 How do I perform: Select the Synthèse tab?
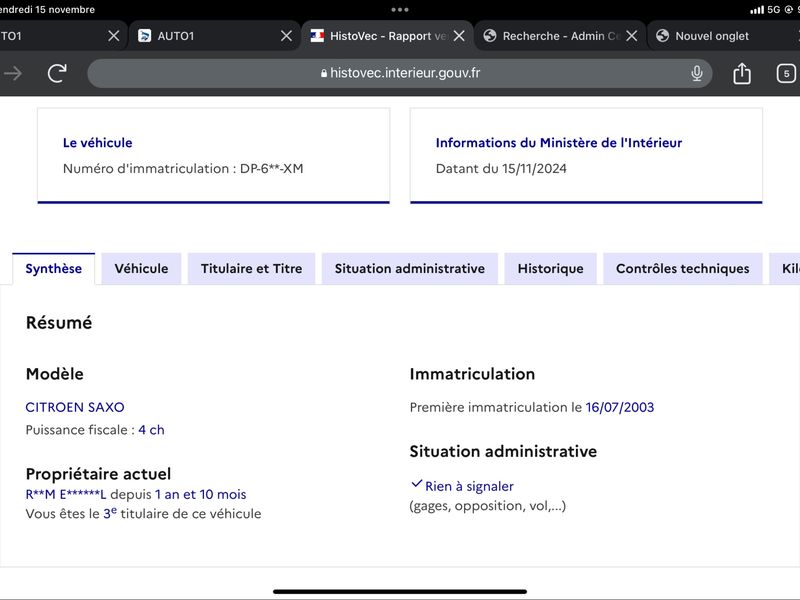click(54, 268)
